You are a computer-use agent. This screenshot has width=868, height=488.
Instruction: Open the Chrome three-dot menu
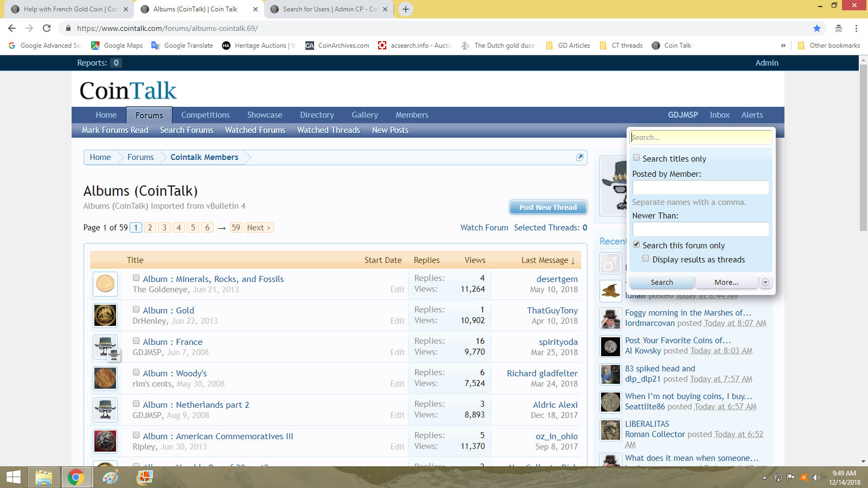tap(856, 28)
